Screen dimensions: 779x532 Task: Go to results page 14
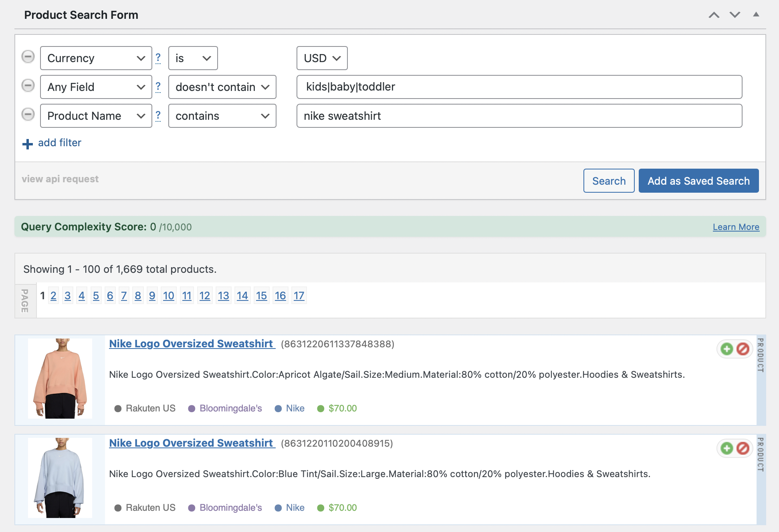(242, 296)
